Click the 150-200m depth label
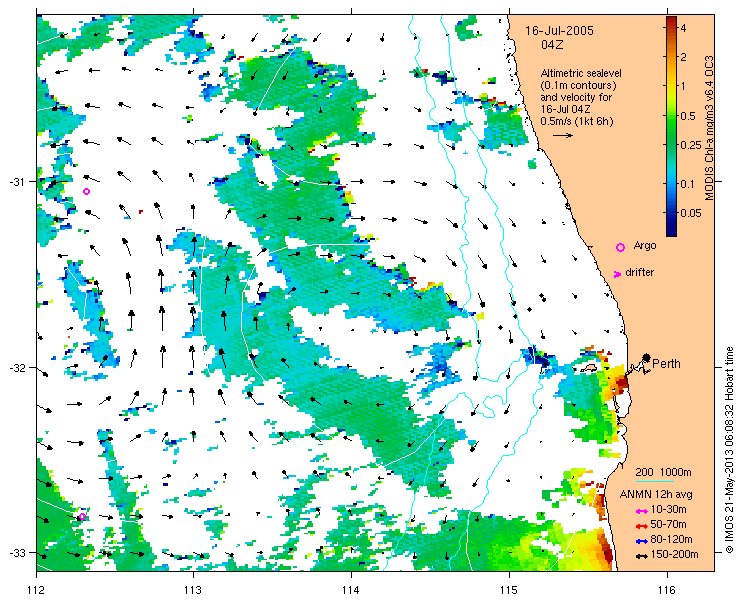This screenshot has width=740, height=600. pyautogui.click(x=674, y=555)
